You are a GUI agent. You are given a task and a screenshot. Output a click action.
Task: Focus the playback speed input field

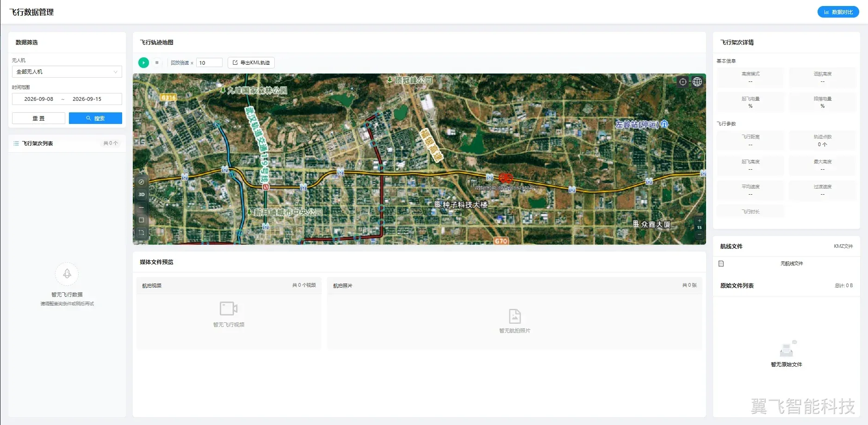pyautogui.click(x=209, y=62)
